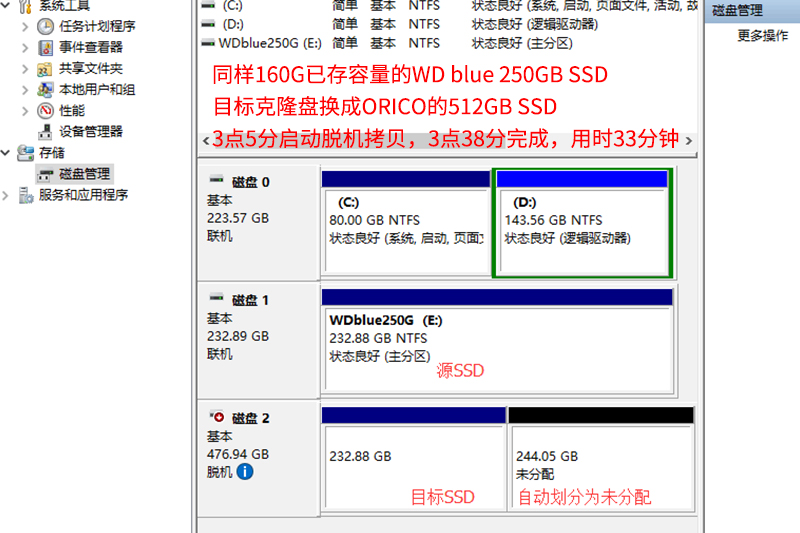This screenshot has height=533, width=800.
Task: Select 性能 in the tree
Action: pos(72,111)
